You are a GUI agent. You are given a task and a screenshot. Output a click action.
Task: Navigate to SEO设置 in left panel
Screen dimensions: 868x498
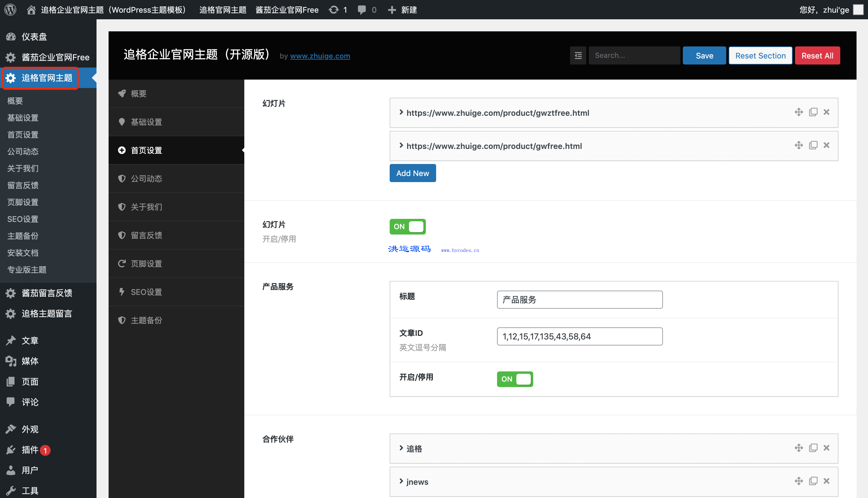click(x=22, y=219)
